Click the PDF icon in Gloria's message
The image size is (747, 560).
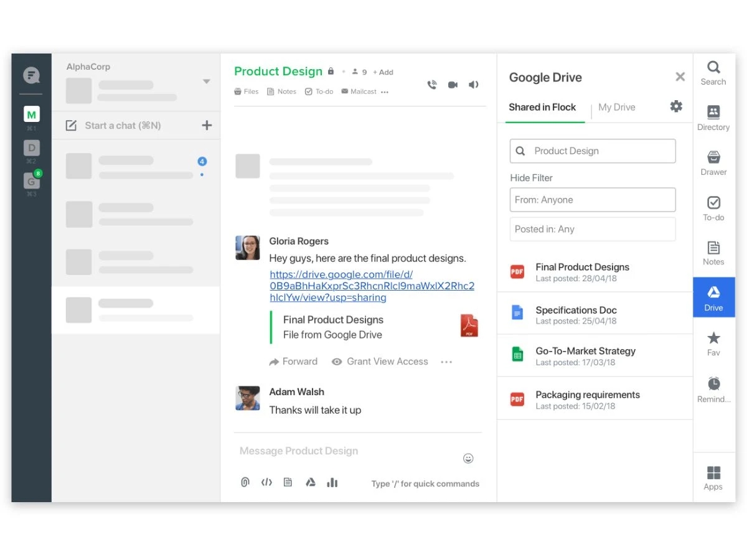pyautogui.click(x=469, y=325)
